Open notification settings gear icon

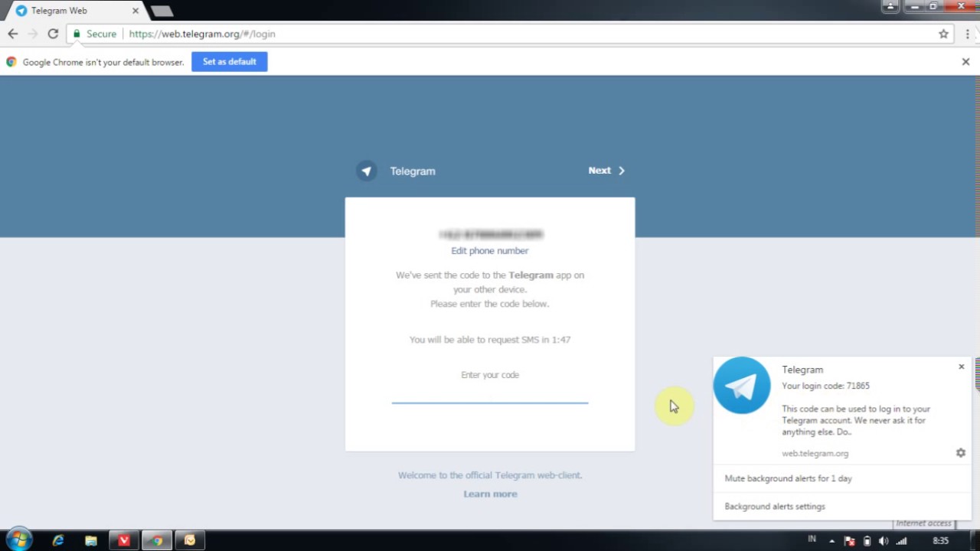coord(961,453)
